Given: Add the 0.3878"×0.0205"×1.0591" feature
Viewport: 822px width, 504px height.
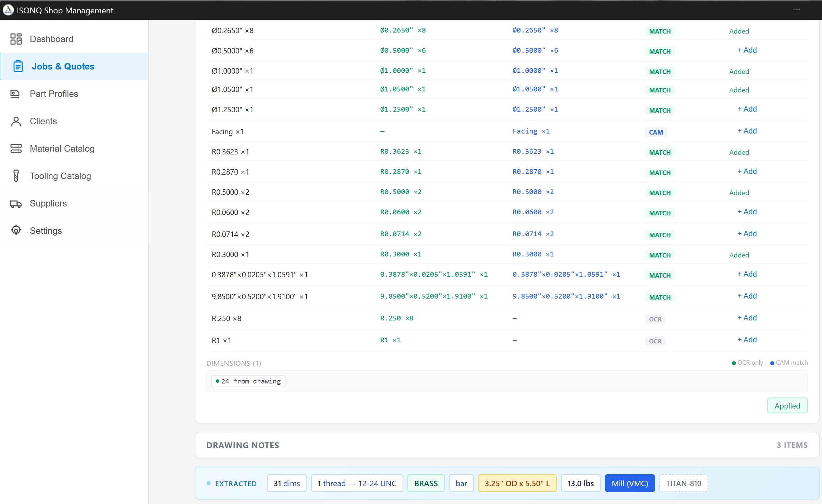Looking at the screenshot, I should [747, 274].
